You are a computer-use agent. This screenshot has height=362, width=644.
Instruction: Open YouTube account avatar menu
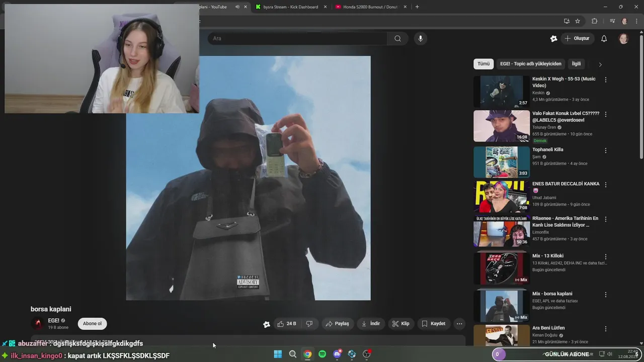tap(623, 39)
